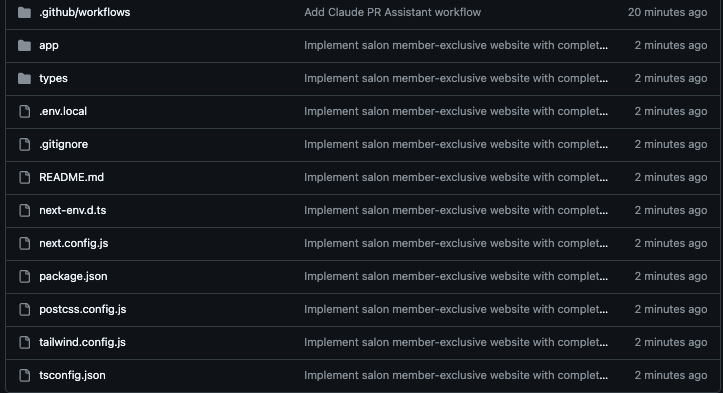Open the app directory

coord(49,45)
